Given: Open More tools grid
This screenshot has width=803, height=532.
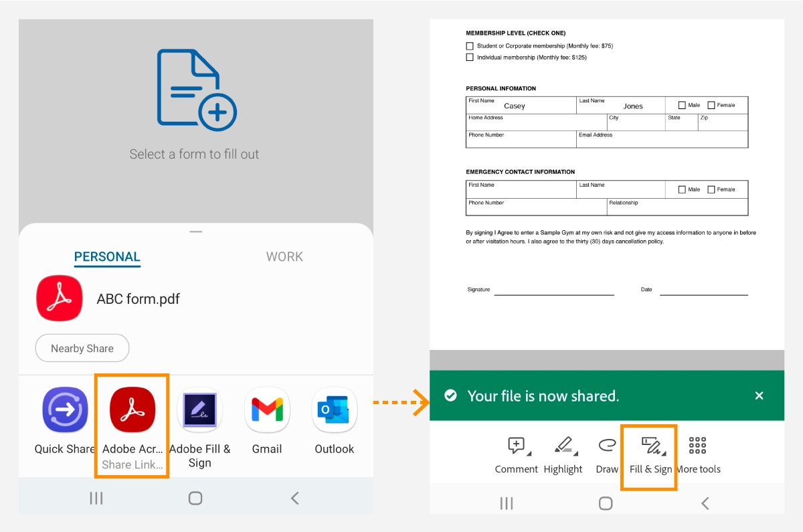Looking at the screenshot, I should [x=697, y=445].
